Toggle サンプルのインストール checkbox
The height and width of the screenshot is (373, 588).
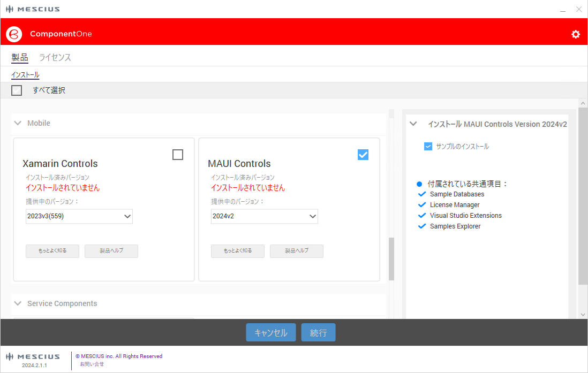[x=428, y=146]
